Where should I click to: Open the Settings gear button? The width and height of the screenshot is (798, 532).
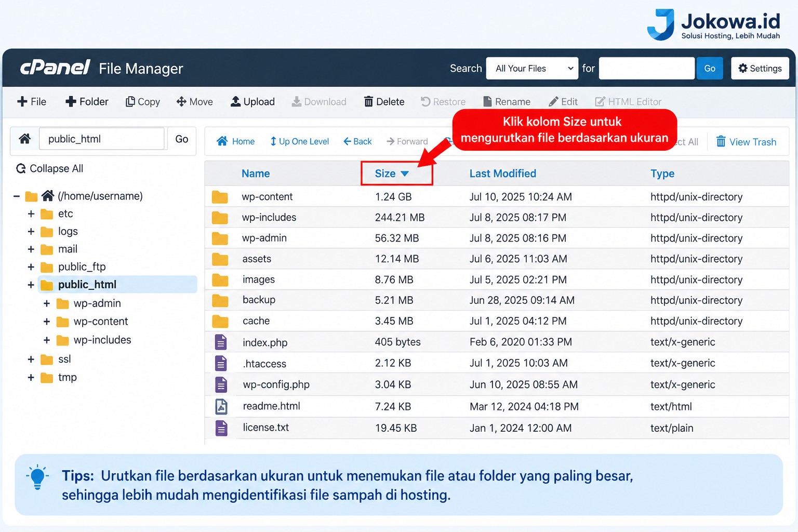click(x=760, y=68)
